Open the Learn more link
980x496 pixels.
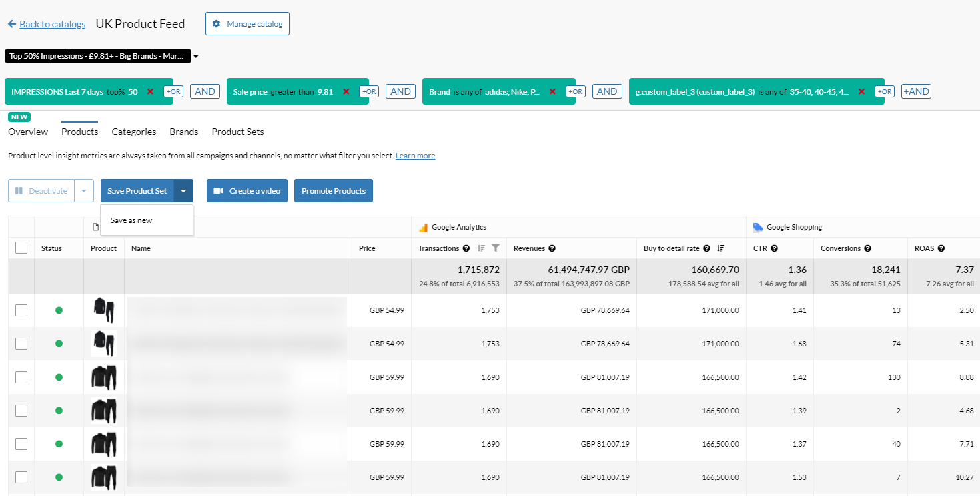415,156
